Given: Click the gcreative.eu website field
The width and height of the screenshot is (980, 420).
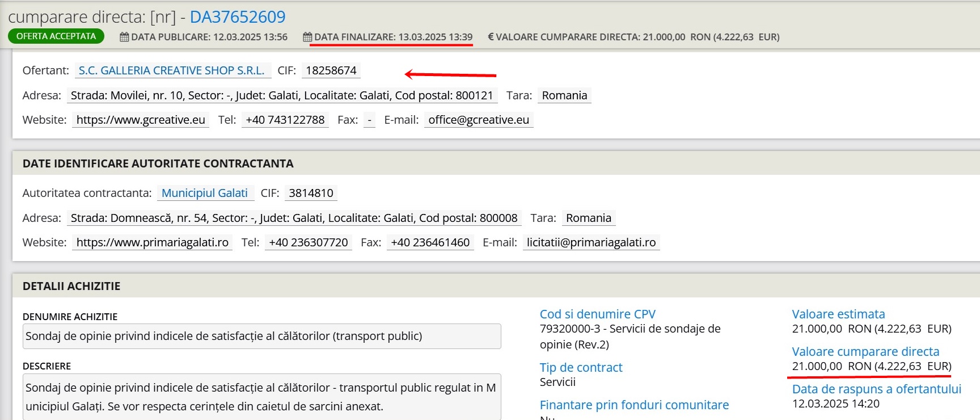Looking at the screenshot, I should pyautogui.click(x=141, y=120).
